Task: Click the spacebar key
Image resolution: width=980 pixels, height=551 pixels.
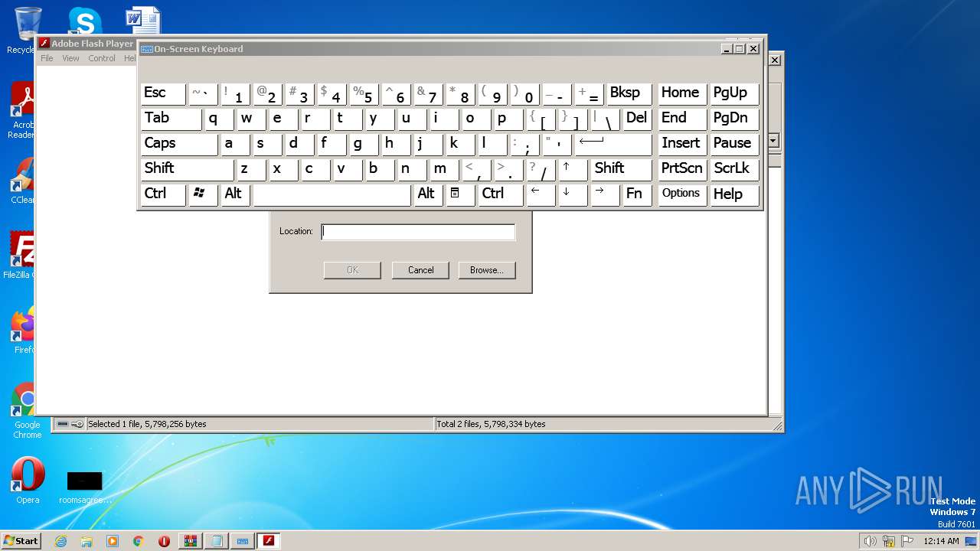Action: 332,194
